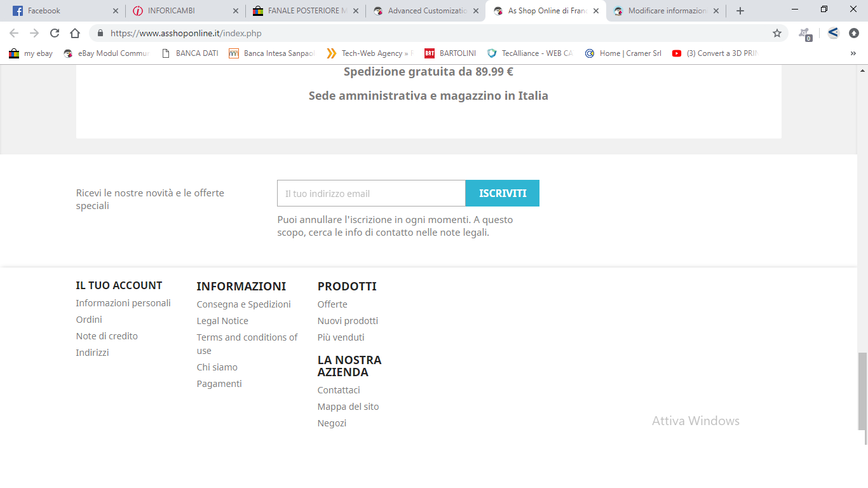
Task: Focus the 'Il tuo indirizzo email' field
Action: pyautogui.click(x=371, y=193)
